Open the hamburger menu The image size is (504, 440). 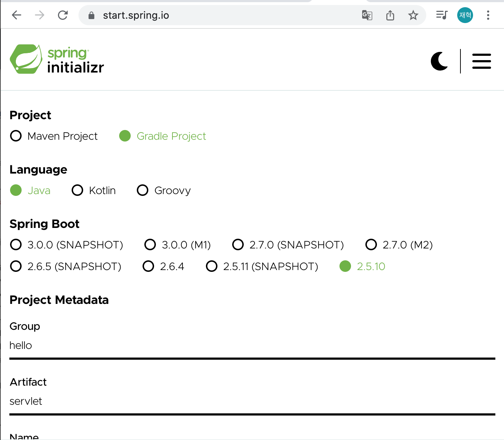[482, 61]
